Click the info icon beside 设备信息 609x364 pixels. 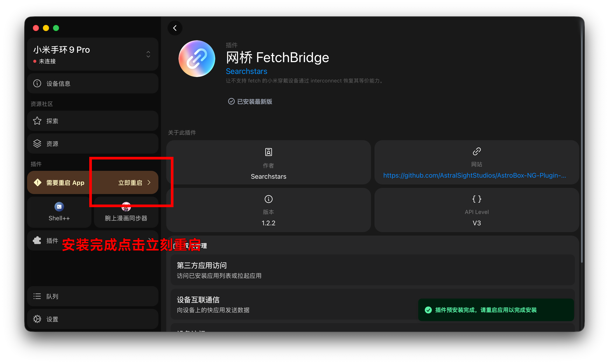[37, 83]
